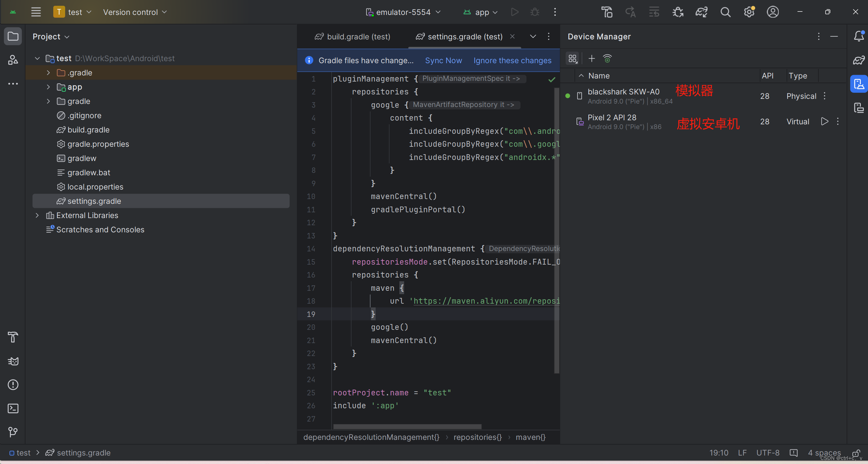Toggle device grouping icon in Device Manager
The height and width of the screenshot is (464, 868).
(573, 59)
